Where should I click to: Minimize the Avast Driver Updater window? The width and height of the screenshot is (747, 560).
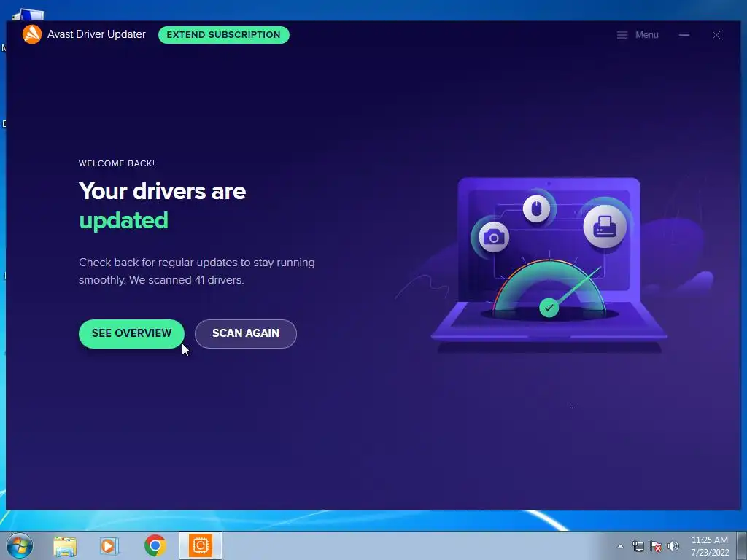(684, 35)
